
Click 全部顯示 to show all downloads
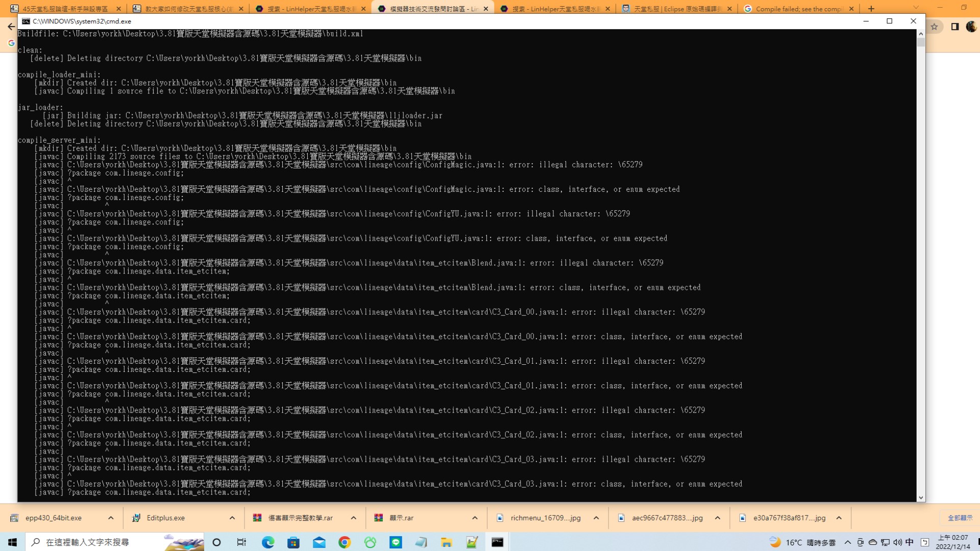960,518
